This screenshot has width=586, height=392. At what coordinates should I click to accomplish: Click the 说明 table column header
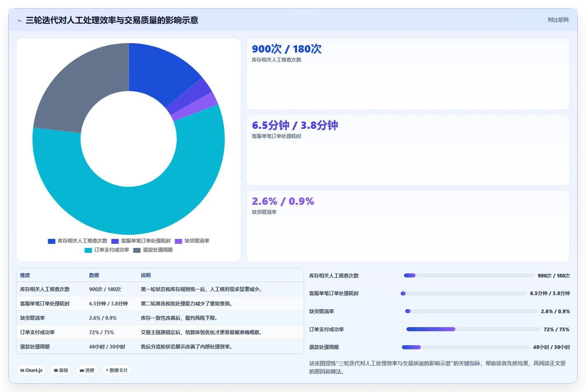[146, 275]
